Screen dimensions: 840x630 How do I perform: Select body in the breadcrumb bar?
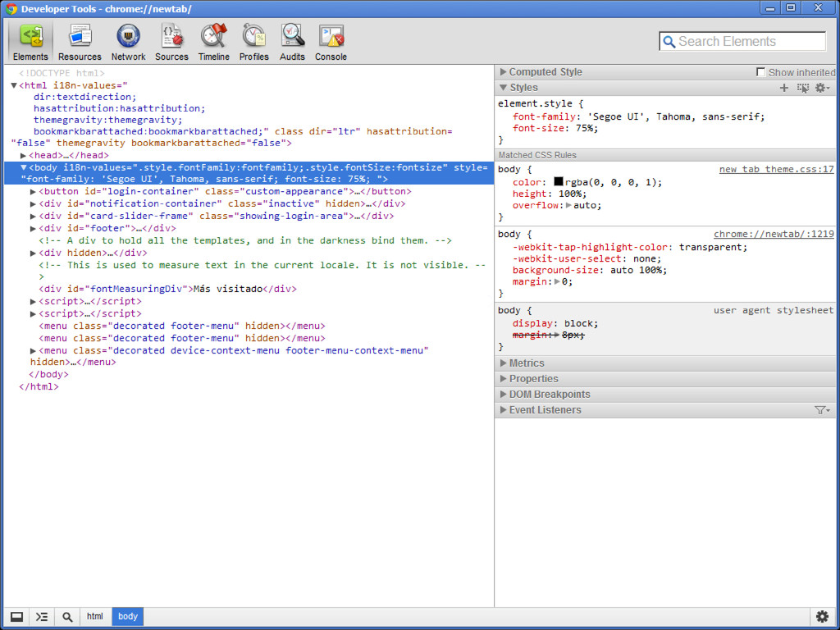pos(127,617)
